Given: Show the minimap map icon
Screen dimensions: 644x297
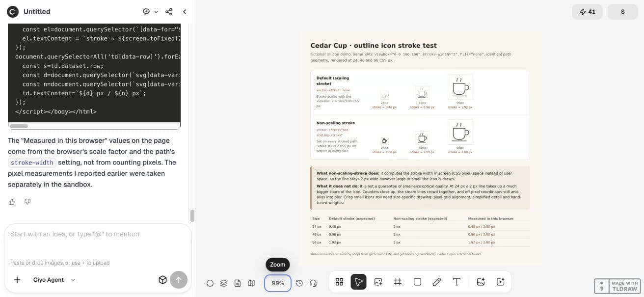Looking at the screenshot, I should coord(251,283).
